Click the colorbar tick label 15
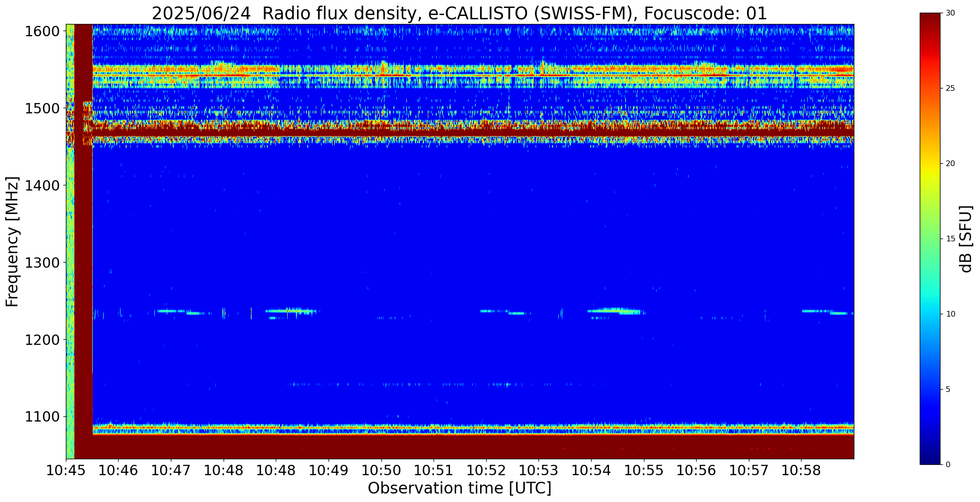Screen dimensions: 980x502 (x=950, y=239)
